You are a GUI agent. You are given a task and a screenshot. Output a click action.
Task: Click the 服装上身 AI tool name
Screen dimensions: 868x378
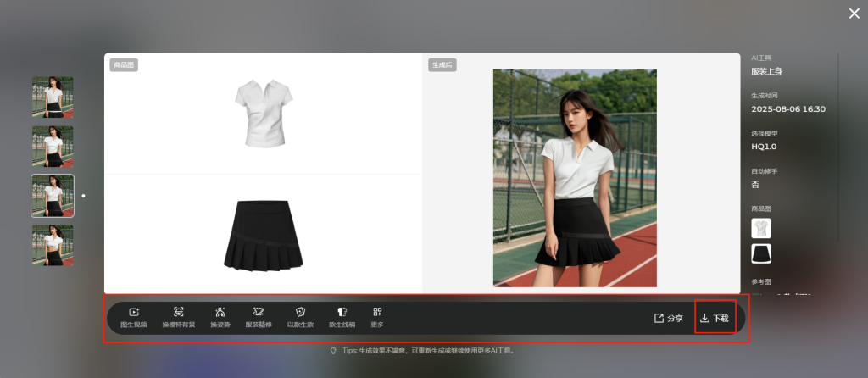(766, 71)
